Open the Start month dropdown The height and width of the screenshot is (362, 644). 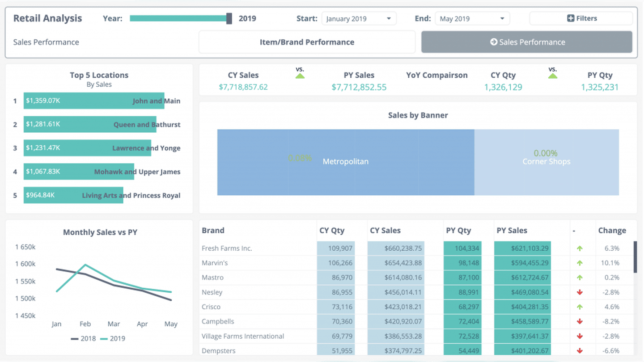click(358, 19)
